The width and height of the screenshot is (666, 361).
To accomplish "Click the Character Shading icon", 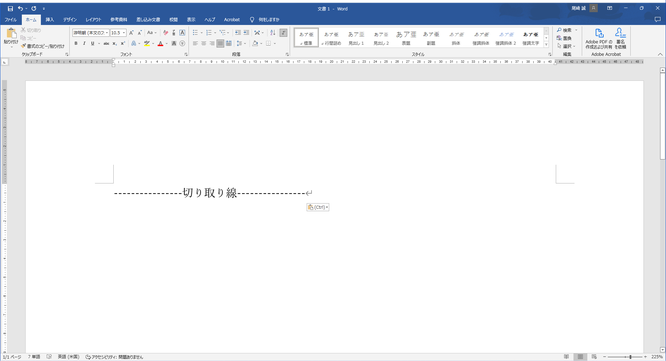I will coord(174,43).
